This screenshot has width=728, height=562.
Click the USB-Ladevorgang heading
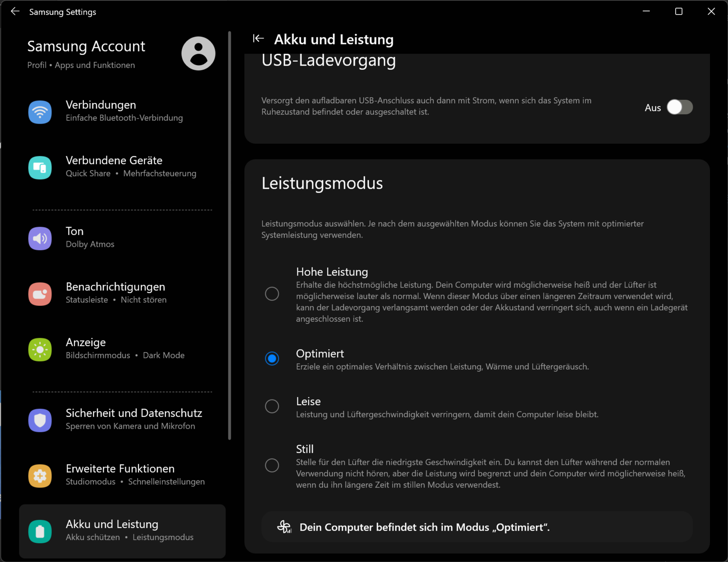tap(329, 61)
